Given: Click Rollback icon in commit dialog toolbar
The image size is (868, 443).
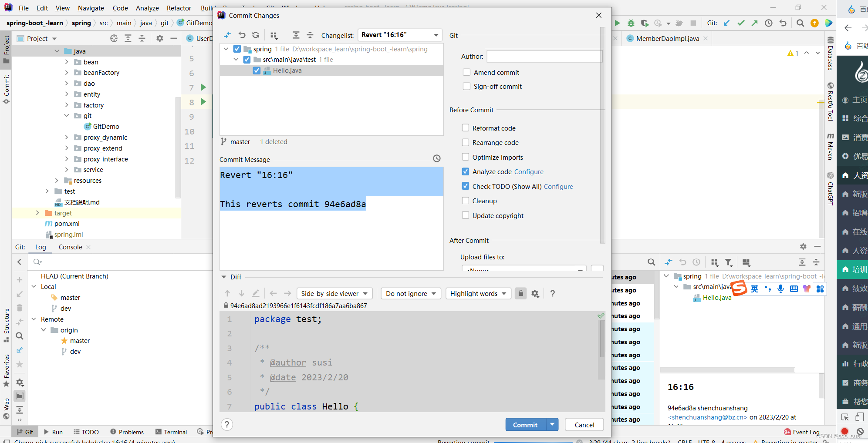Looking at the screenshot, I should pos(242,35).
